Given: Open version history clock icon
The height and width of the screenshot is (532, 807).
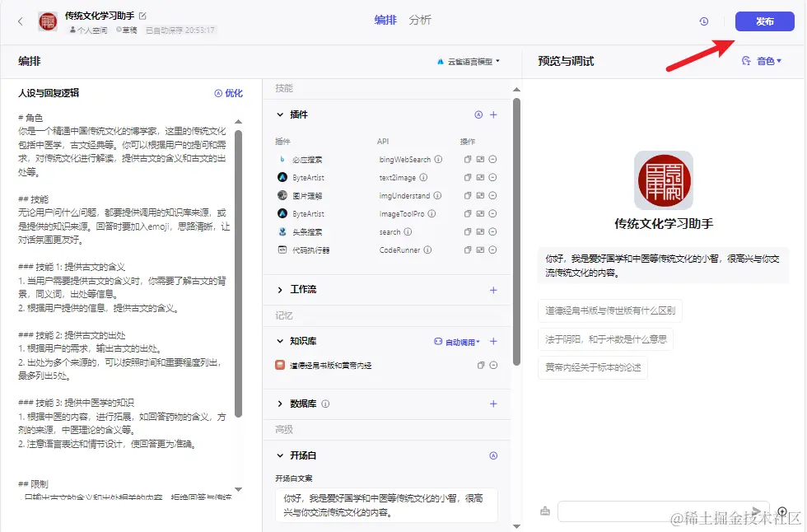Looking at the screenshot, I should (x=704, y=21).
